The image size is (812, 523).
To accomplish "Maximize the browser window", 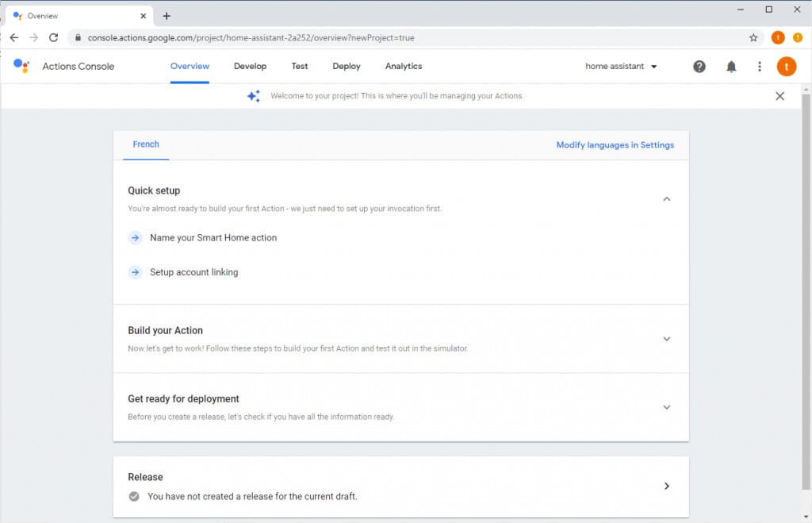I will [769, 10].
